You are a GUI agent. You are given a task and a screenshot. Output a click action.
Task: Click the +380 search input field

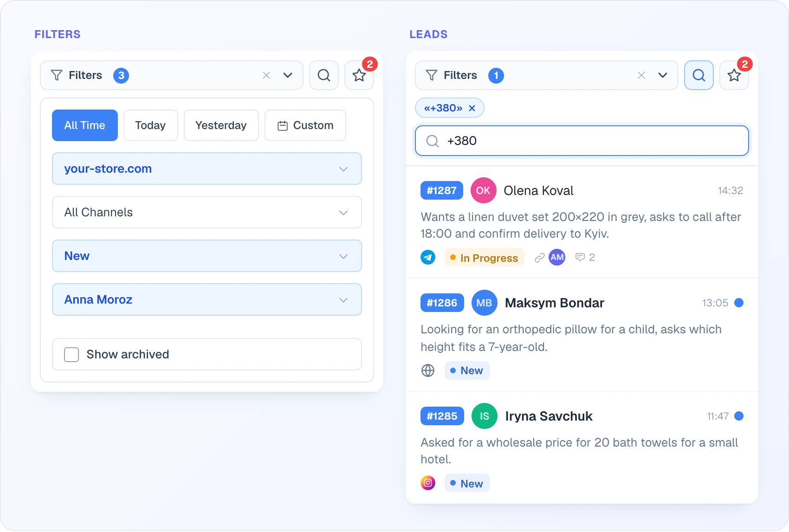582,141
